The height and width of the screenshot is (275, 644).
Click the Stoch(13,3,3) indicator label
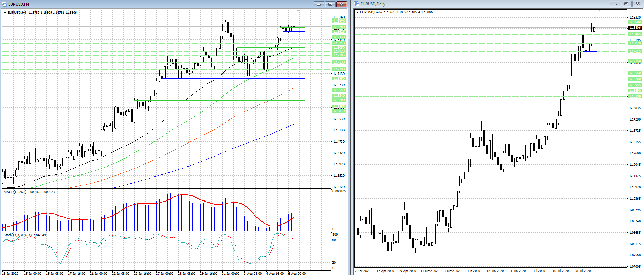26,235
